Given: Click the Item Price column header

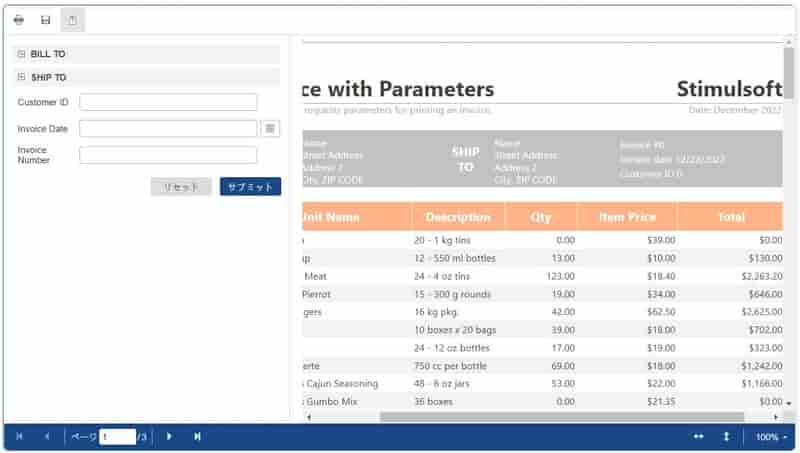Looking at the screenshot, I should pyautogui.click(x=627, y=217).
